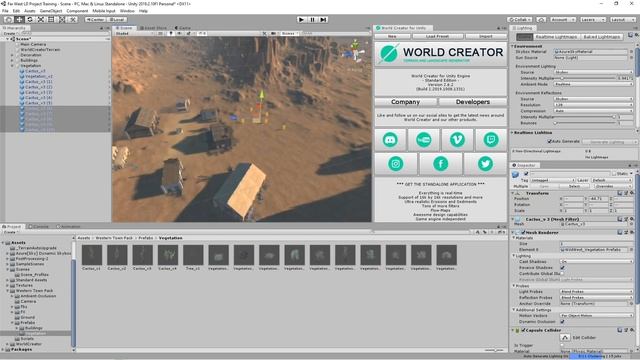Toggle the Static checkbox in Inspector
The image size is (640, 360).
pos(614,174)
